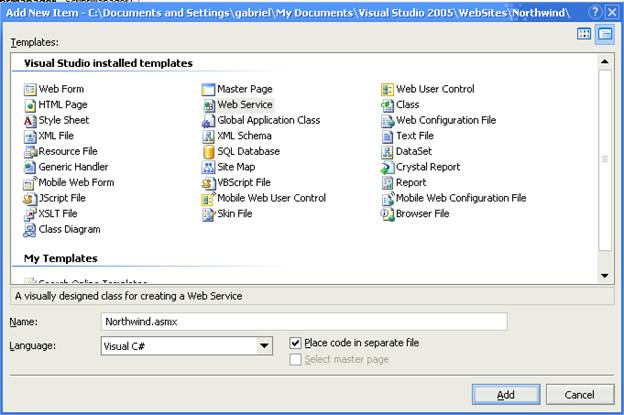624x415 pixels.
Task: Click the Class Diagram label text
Action: click(x=70, y=230)
